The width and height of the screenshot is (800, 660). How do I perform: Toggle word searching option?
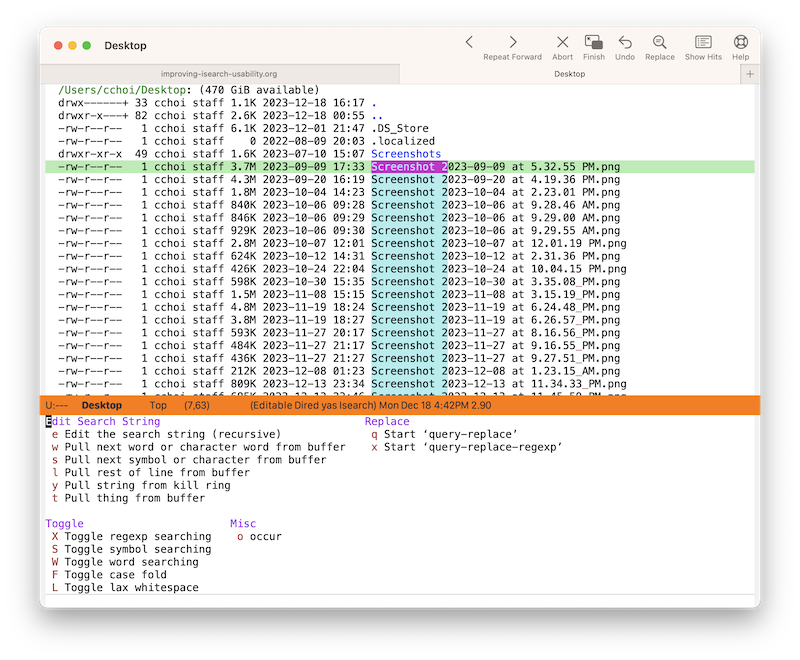[x=125, y=562]
